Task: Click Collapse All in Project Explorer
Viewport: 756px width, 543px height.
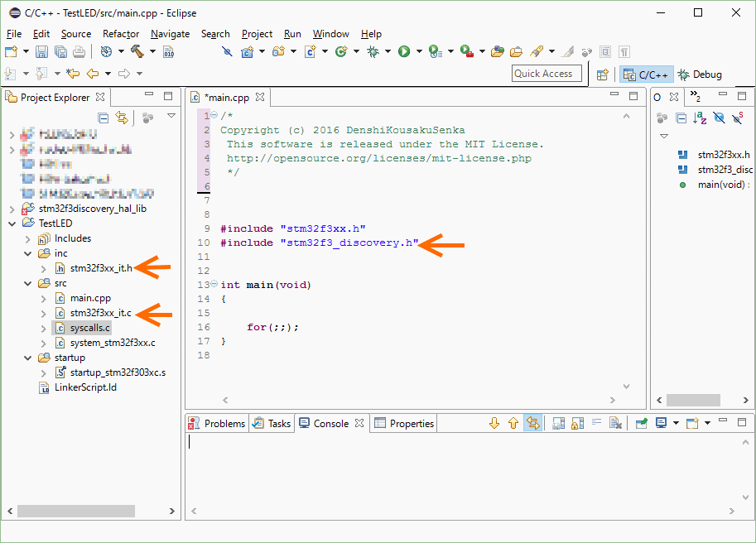Action: point(104,118)
